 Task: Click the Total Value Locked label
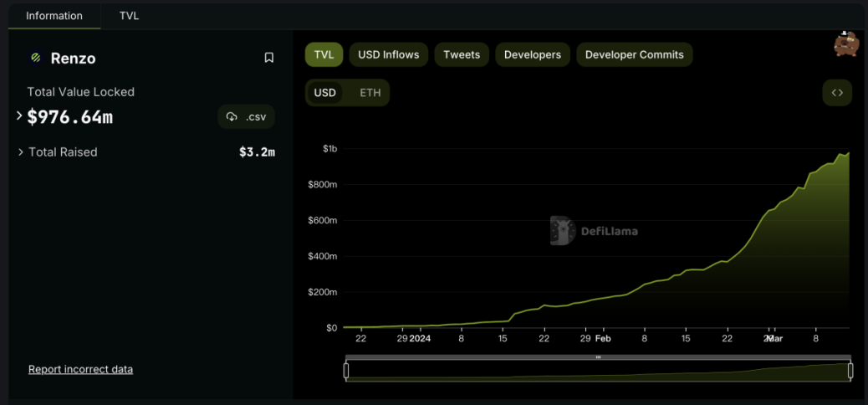[81, 92]
